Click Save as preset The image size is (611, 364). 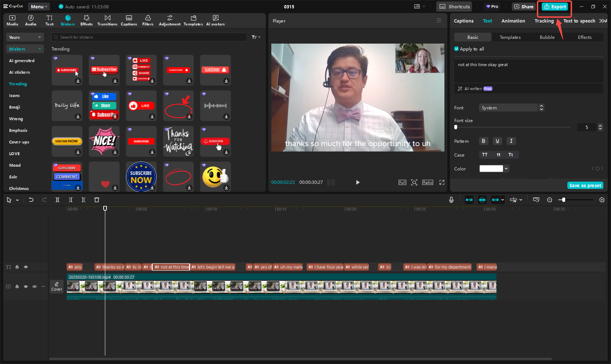click(x=585, y=185)
